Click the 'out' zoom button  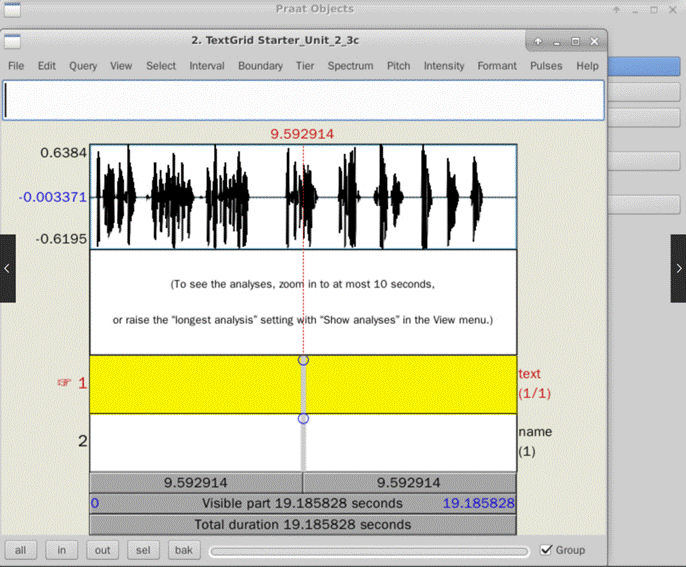pos(102,550)
